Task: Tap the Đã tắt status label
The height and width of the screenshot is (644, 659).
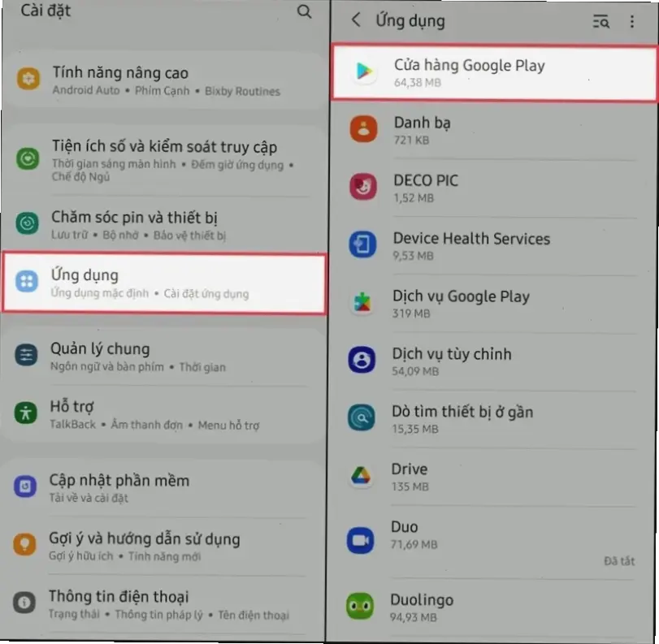Action: pos(619,561)
